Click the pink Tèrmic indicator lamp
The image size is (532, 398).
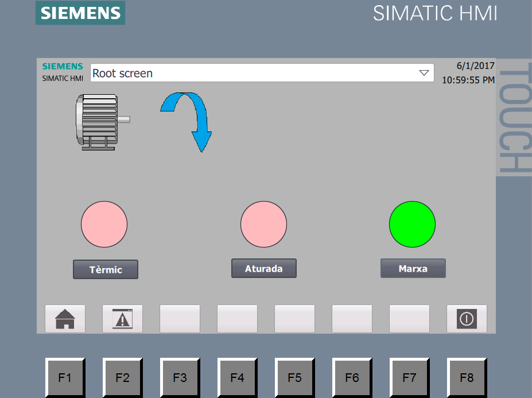click(104, 224)
